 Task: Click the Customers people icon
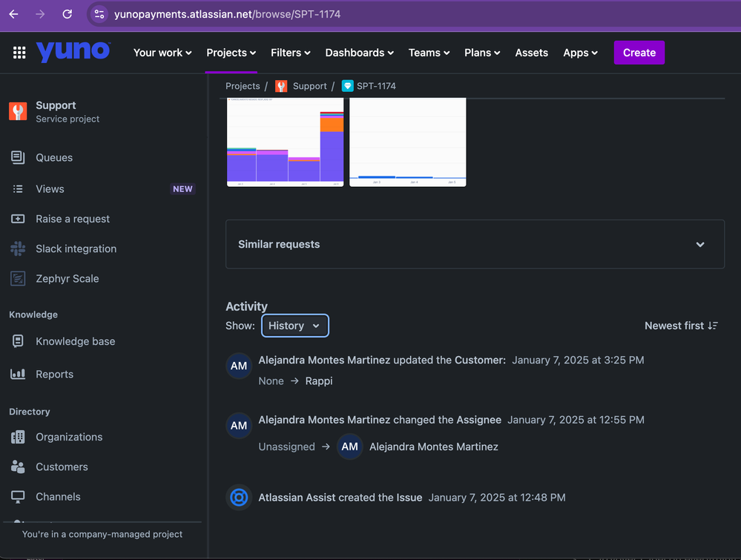click(18, 467)
